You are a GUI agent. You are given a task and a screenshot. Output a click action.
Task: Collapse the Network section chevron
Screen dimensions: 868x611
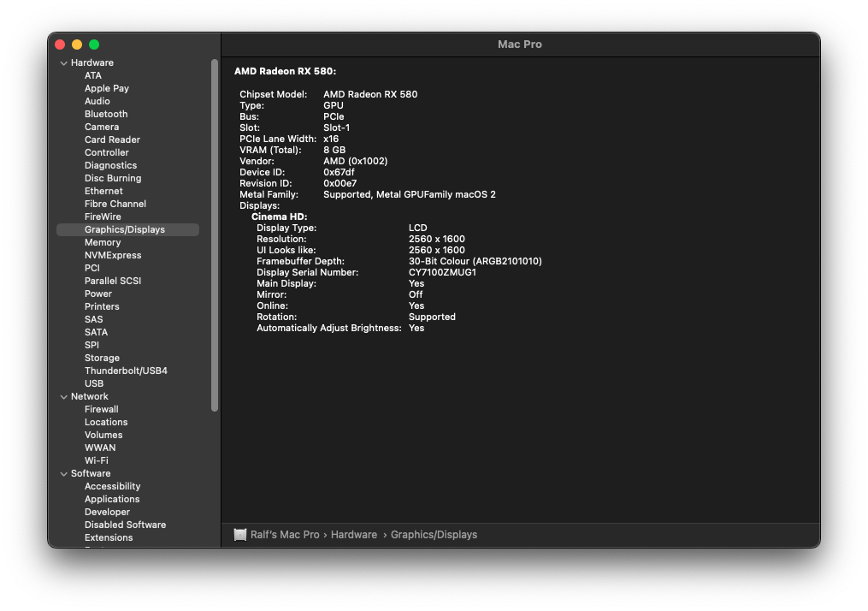pos(63,396)
